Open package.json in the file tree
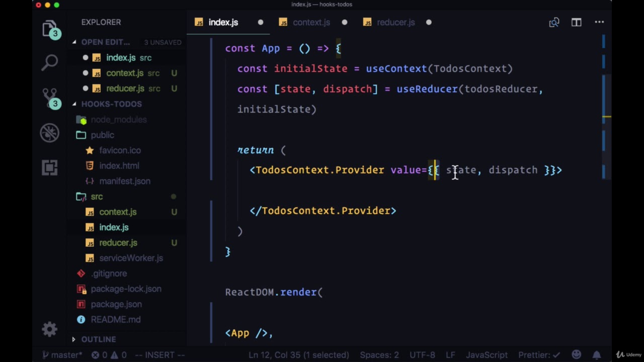The width and height of the screenshot is (644, 362). click(116, 304)
